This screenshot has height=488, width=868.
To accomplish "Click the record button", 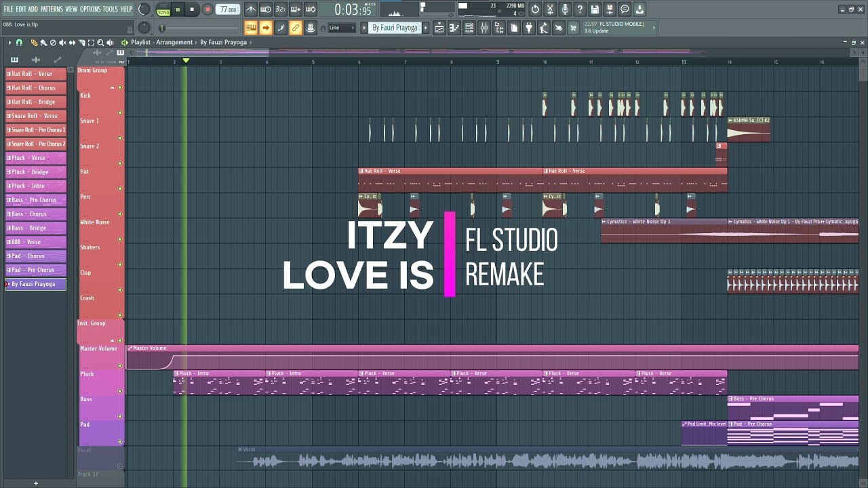I will pos(208,9).
